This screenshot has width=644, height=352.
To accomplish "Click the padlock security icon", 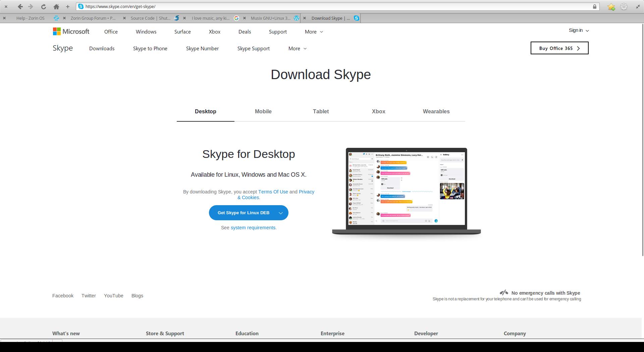I will pyautogui.click(x=595, y=7).
